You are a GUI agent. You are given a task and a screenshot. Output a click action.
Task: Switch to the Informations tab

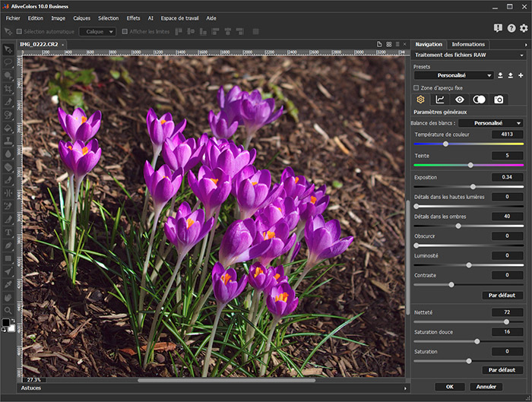(x=468, y=44)
